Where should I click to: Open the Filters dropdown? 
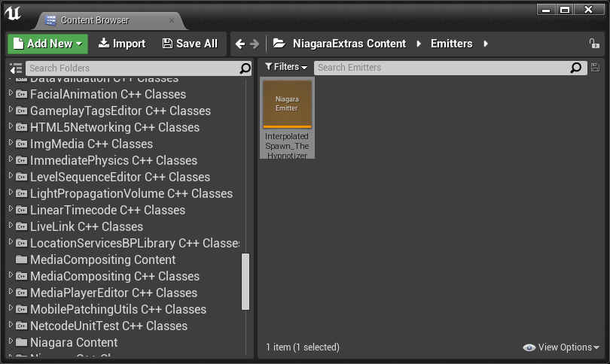pos(286,67)
